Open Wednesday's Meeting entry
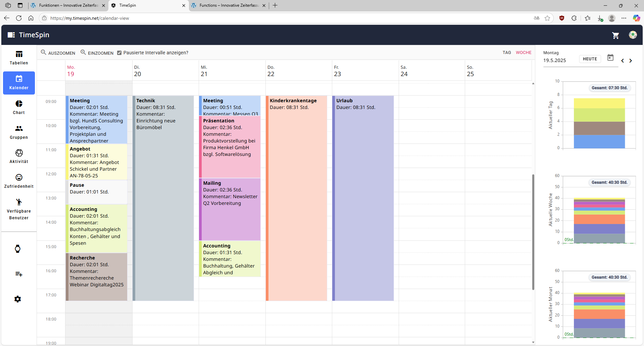 (x=230, y=106)
